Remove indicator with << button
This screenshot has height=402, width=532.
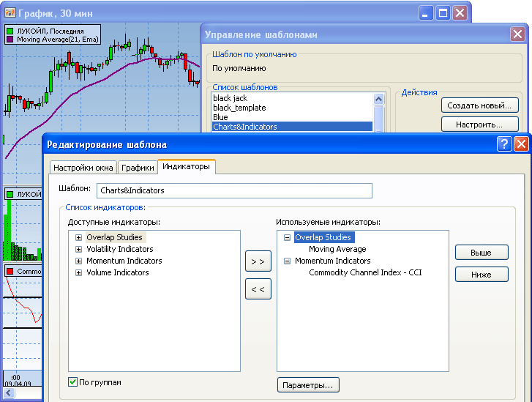coord(258,289)
